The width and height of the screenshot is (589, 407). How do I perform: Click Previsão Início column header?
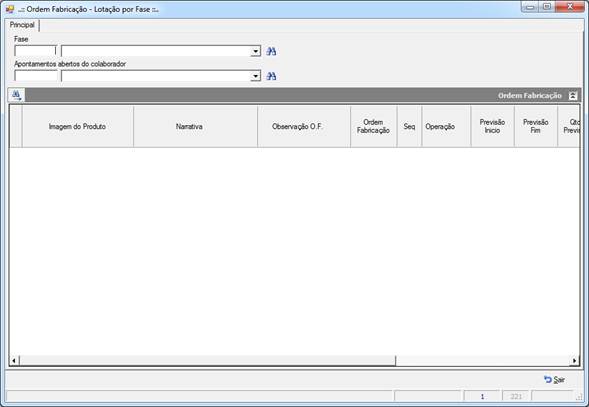492,126
